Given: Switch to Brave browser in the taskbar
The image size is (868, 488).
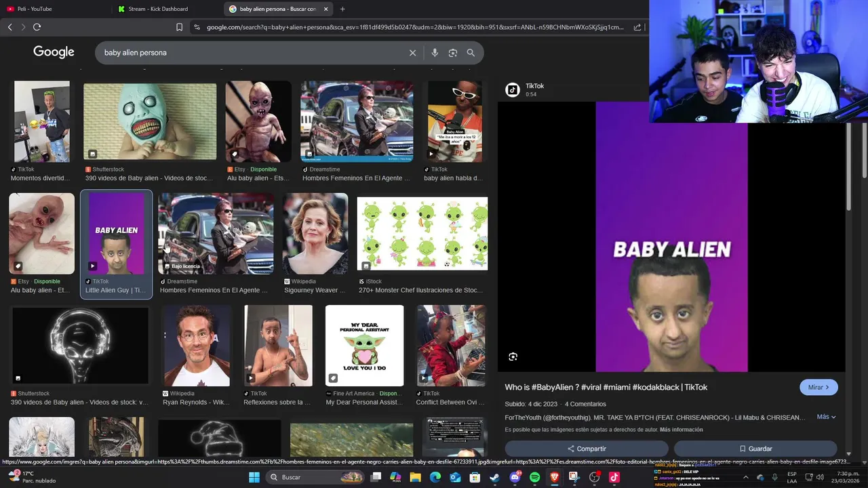Looking at the screenshot, I should [555, 477].
